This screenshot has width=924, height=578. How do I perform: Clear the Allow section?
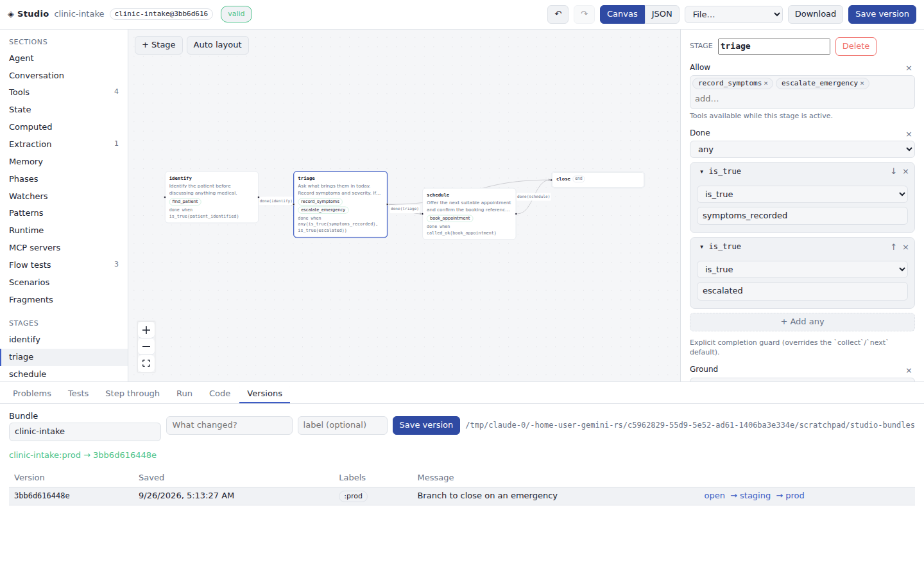pyautogui.click(x=909, y=68)
